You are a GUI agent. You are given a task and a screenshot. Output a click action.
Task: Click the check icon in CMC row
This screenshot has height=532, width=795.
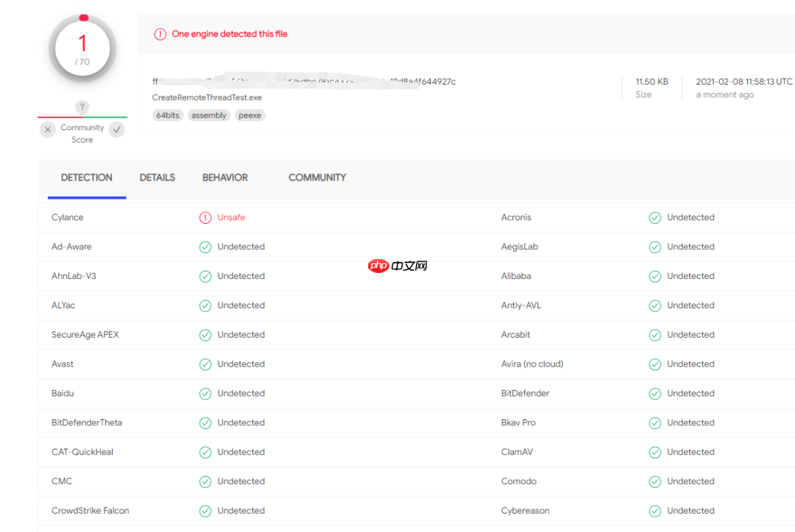[205, 482]
